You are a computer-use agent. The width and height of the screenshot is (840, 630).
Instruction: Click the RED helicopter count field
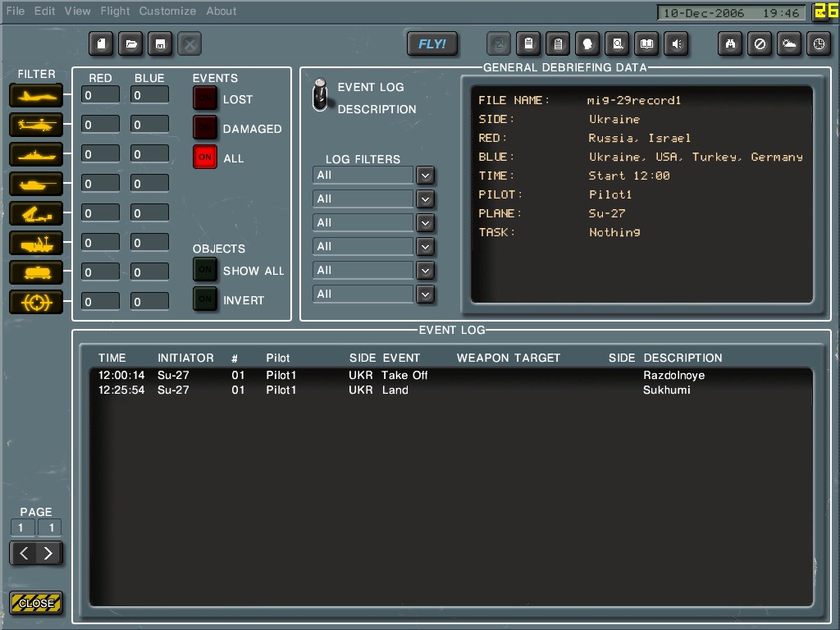[x=100, y=125]
